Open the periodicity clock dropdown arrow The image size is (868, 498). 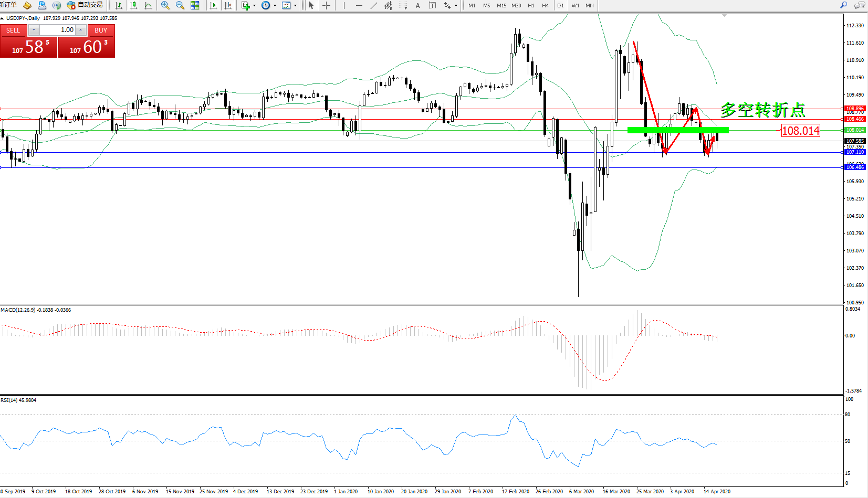pos(275,5)
